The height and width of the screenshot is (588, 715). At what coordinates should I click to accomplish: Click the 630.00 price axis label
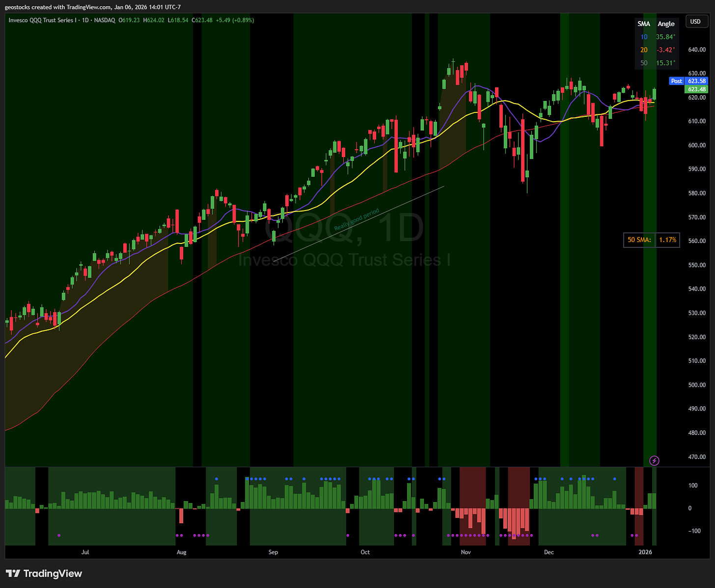(697, 74)
